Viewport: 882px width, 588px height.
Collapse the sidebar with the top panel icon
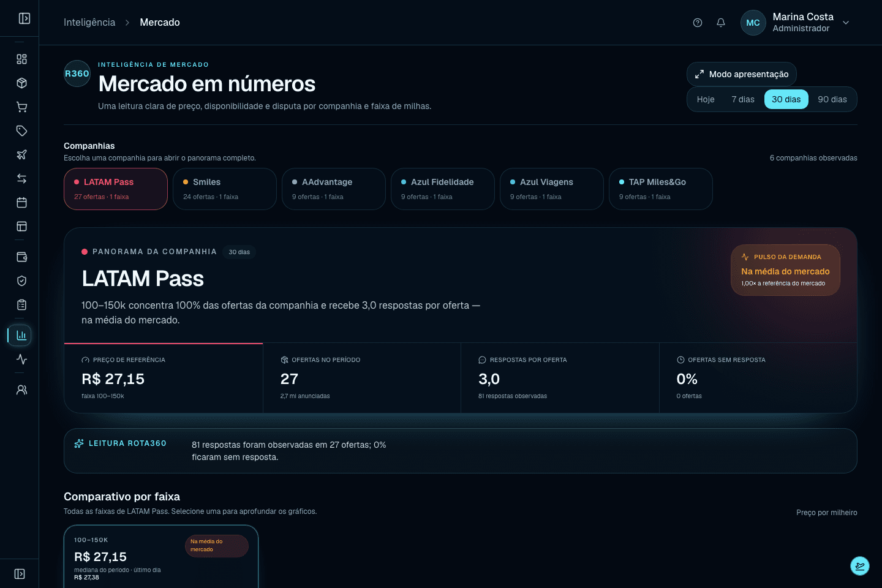tap(24, 18)
